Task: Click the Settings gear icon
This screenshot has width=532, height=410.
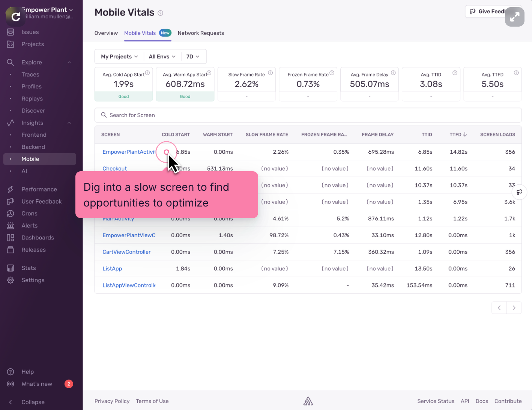Action: click(x=11, y=280)
